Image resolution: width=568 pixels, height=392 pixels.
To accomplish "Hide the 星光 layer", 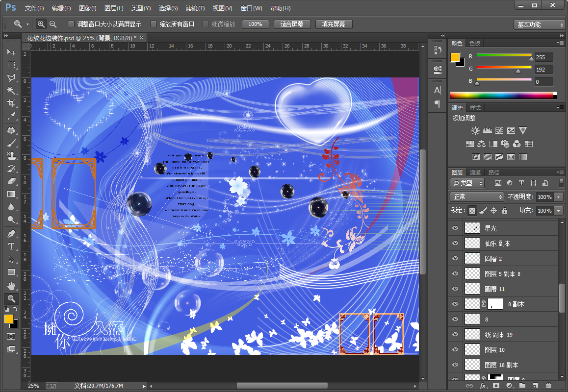I will click(455, 228).
